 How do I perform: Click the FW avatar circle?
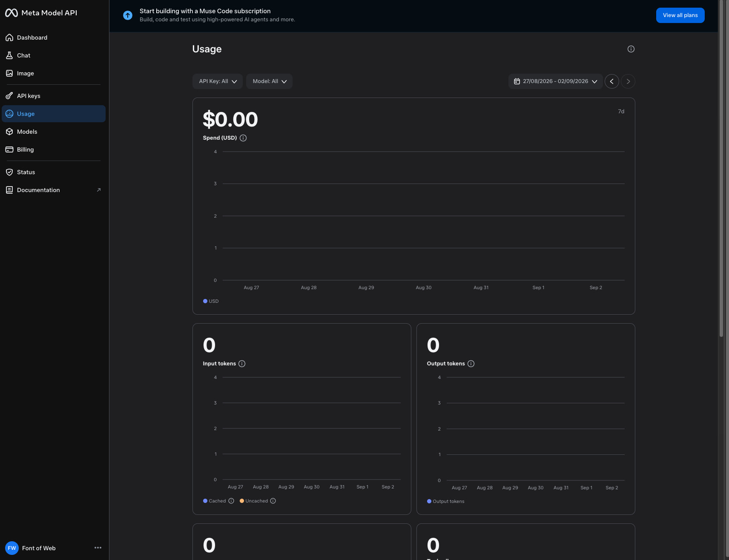coord(12,548)
